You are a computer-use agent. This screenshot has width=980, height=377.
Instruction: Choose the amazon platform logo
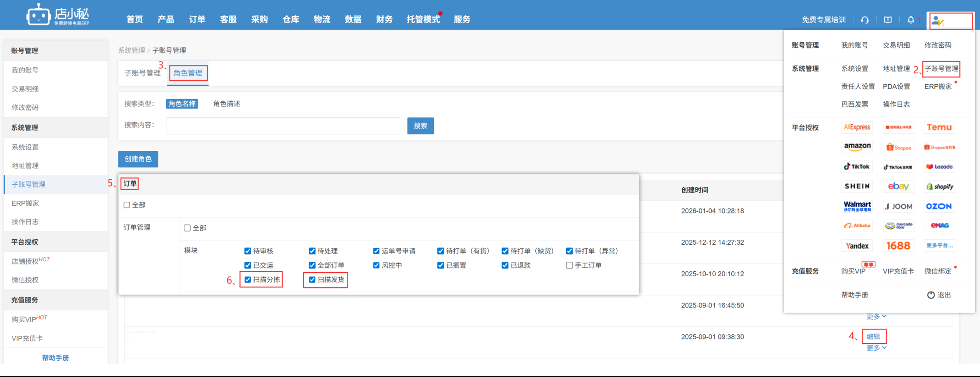coord(857,147)
